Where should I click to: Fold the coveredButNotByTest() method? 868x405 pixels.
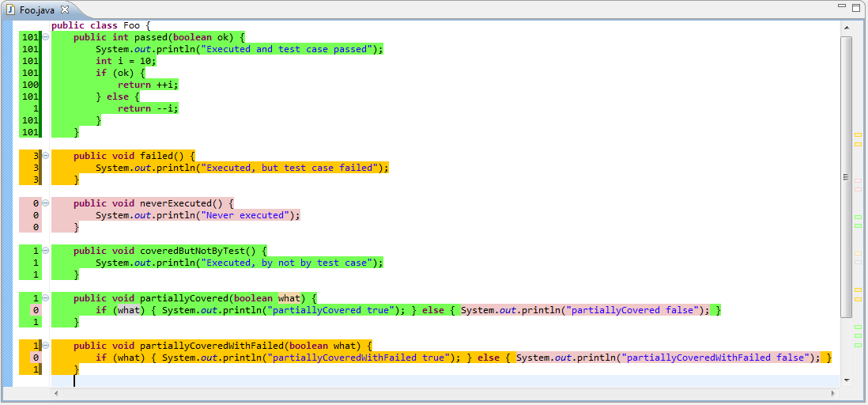[x=46, y=251]
